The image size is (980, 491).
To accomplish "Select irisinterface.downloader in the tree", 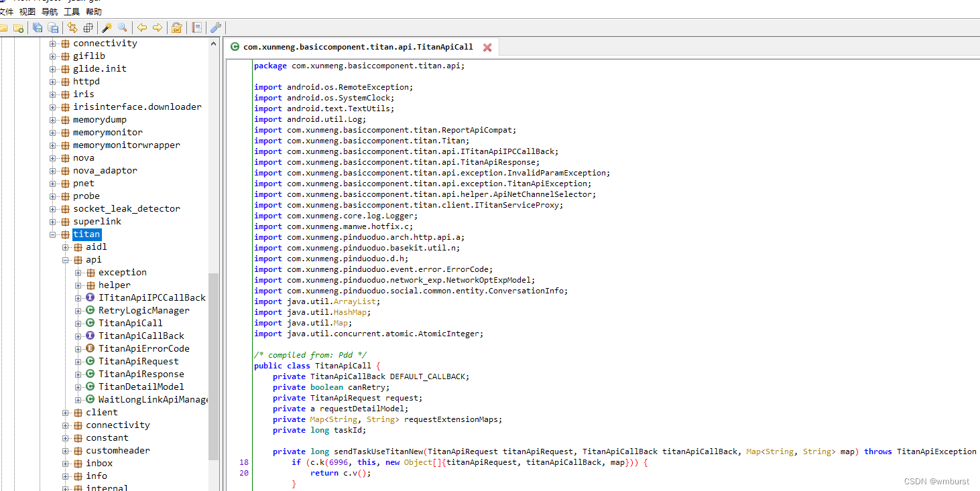I will click(137, 107).
